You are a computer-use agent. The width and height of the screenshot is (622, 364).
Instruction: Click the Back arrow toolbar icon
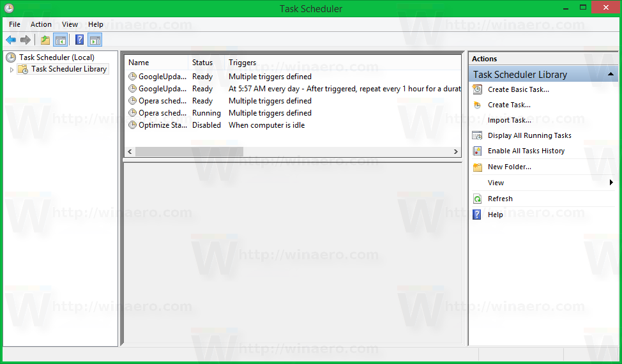[11, 40]
